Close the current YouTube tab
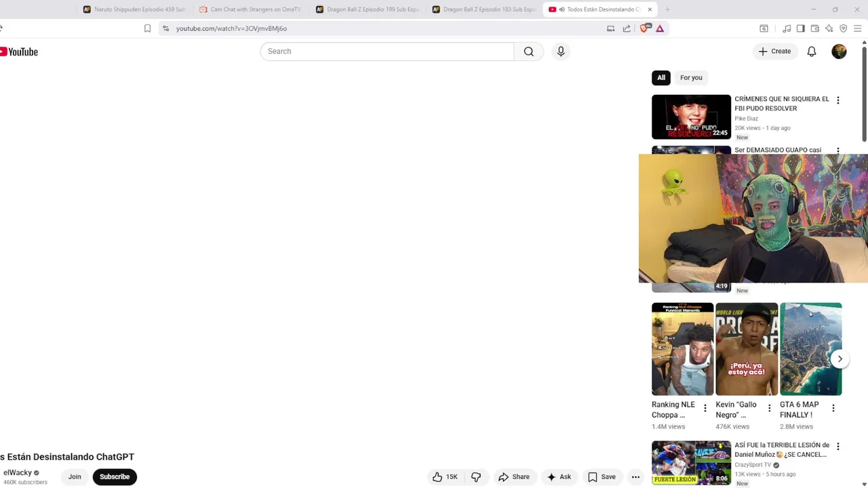This screenshot has height=488, width=868. (x=650, y=9)
